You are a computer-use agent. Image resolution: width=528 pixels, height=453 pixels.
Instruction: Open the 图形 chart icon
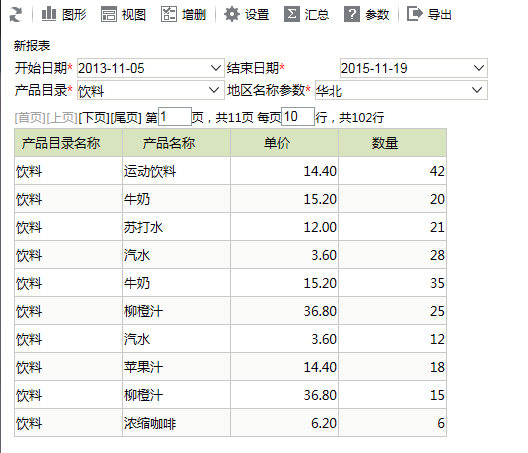[x=49, y=14]
